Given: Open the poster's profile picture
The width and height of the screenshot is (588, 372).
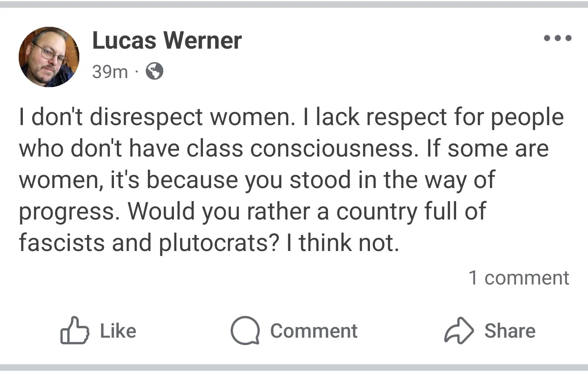Looking at the screenshot, I should (x=49, y=57).
